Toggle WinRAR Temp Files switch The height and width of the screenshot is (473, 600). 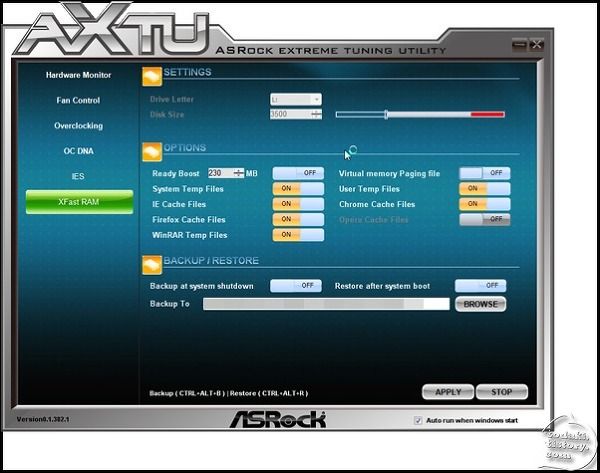[298, 235]
